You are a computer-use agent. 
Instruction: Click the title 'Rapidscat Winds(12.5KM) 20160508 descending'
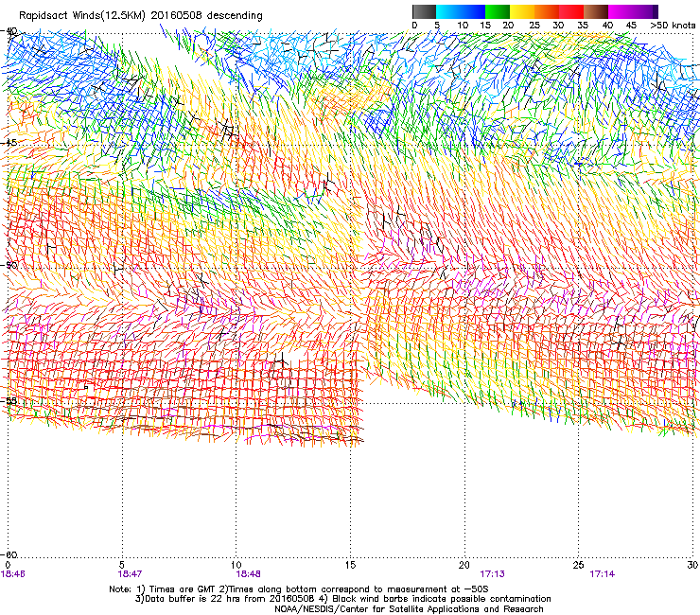(x=141, y=16)
